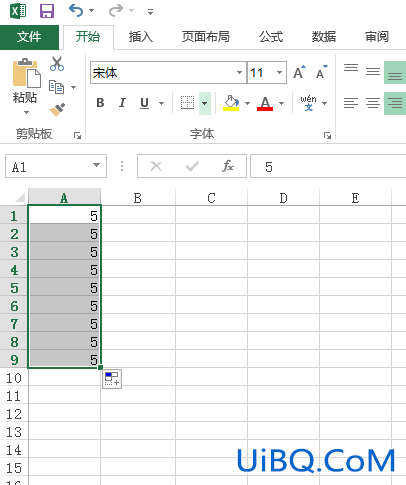
Task: Center text horizontally
Action: [373, 103]
